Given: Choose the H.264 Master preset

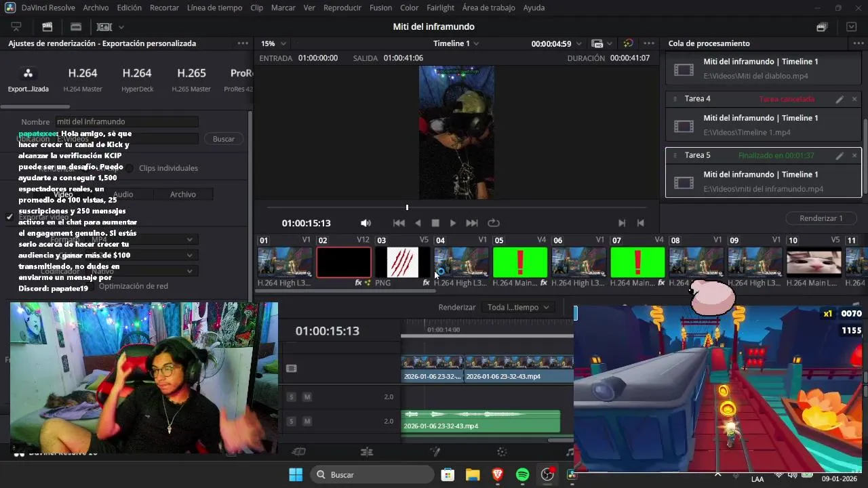Looking at the screenshot, I should [83, 79].
